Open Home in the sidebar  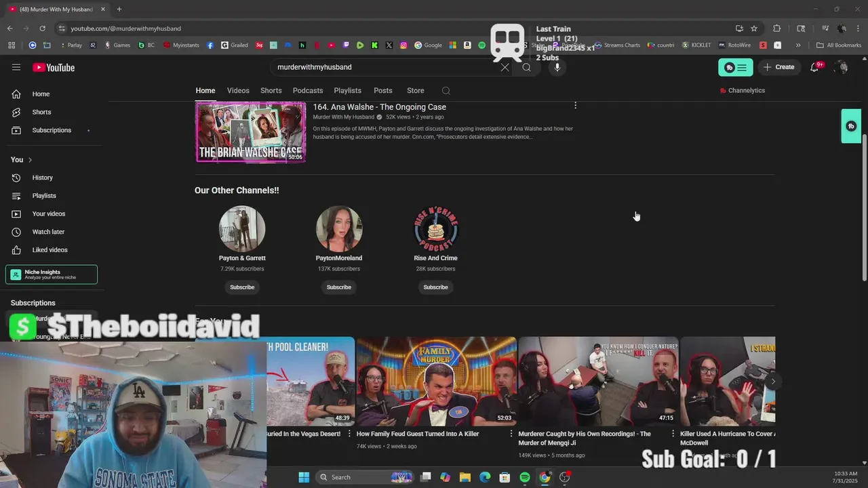(53, 94)
